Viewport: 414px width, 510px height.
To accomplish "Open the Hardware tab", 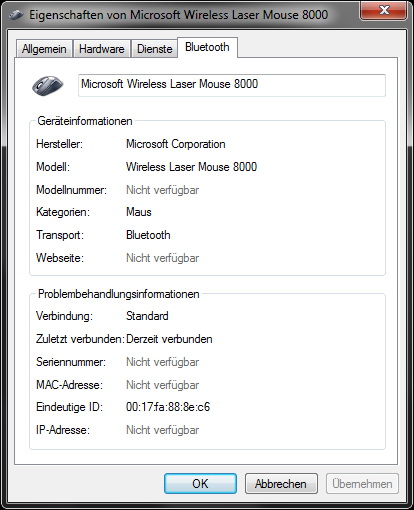I will coord(102,49).
